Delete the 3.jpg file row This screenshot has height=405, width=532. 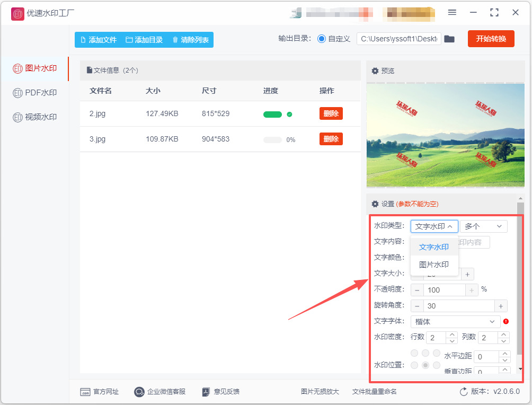coord(331,139)
